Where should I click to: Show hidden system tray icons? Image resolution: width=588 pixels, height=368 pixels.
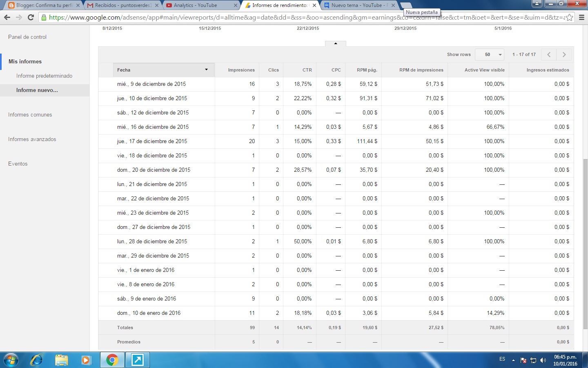(x=514, y=360)
